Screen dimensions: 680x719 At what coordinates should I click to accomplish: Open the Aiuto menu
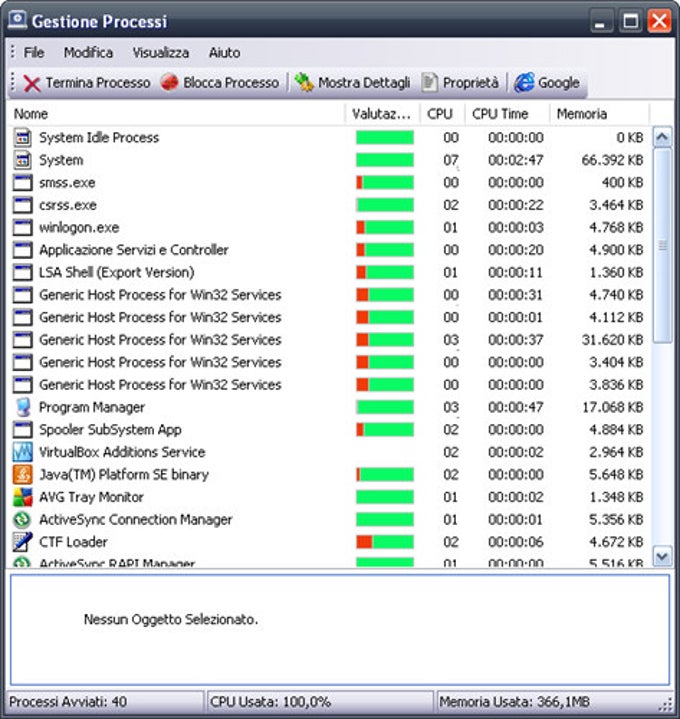[x=225, y=53]
